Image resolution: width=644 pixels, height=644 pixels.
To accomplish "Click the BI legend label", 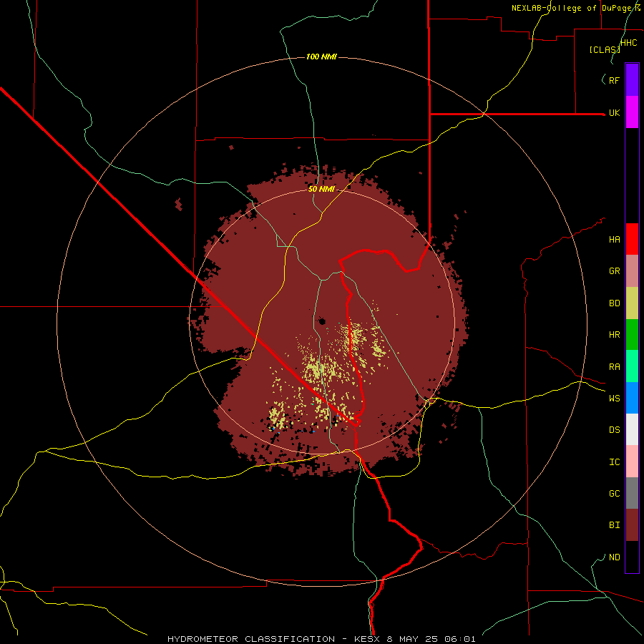I will (615, 525).
